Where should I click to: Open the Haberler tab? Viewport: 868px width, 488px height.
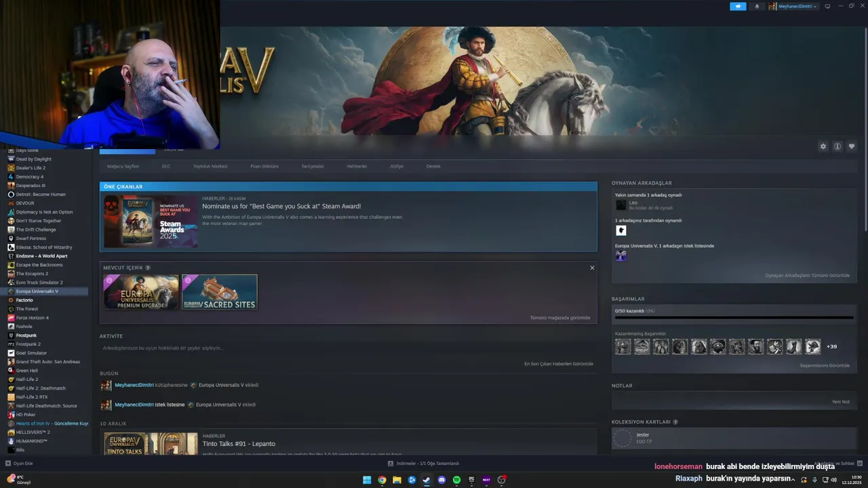coord(357,166)
